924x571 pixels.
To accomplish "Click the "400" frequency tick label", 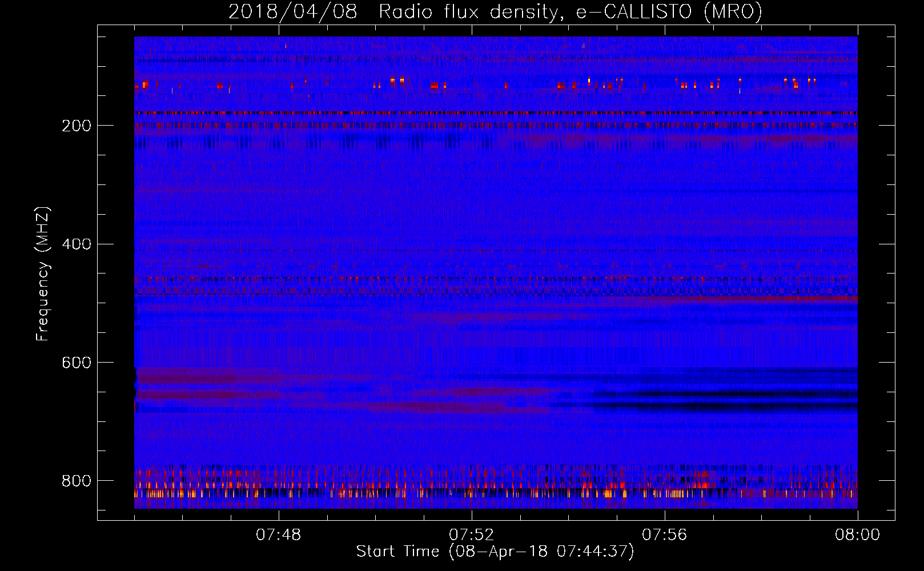I will point(77,244).
